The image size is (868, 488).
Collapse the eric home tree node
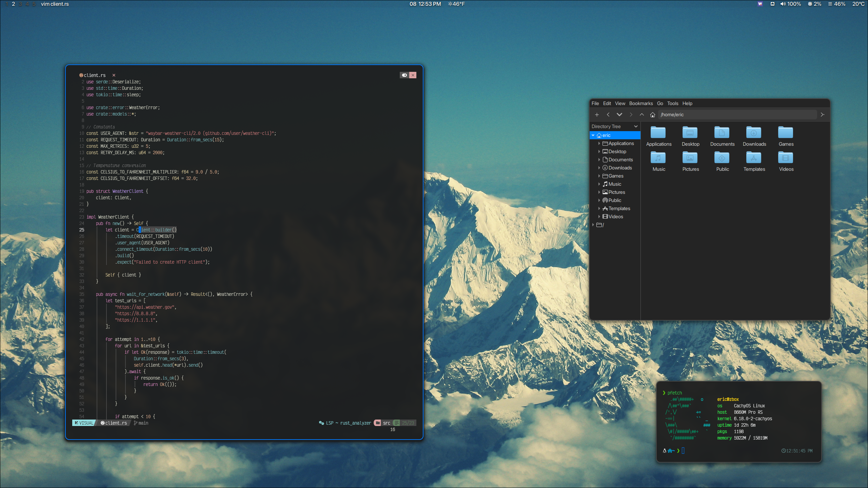tap(593, 135)
